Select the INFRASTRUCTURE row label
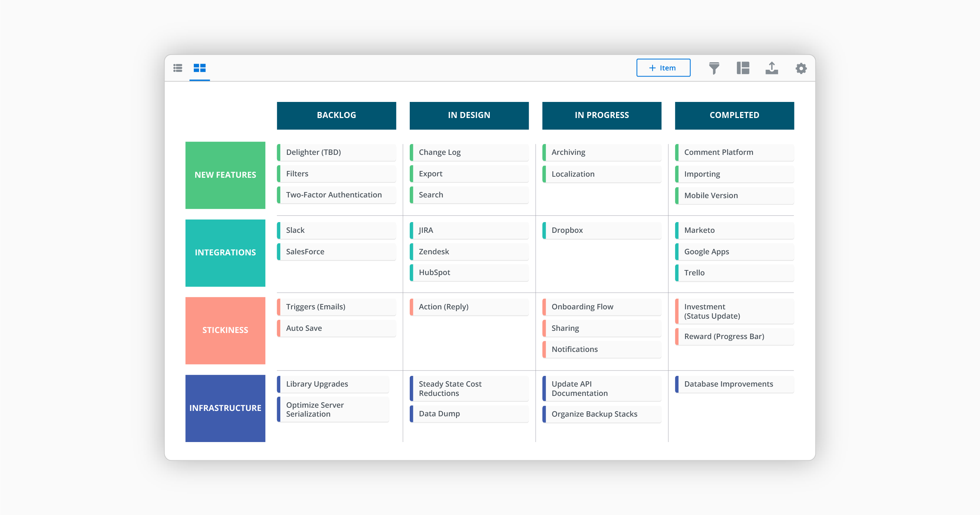The height and width of the screenshot is (515, 980). [x=225, y=408]
